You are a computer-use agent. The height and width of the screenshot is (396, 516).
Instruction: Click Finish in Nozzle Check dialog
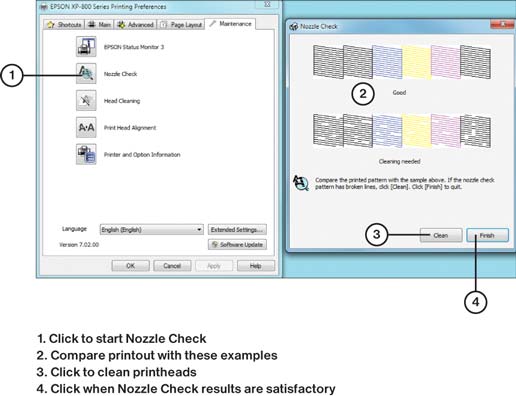click(487, 235)
